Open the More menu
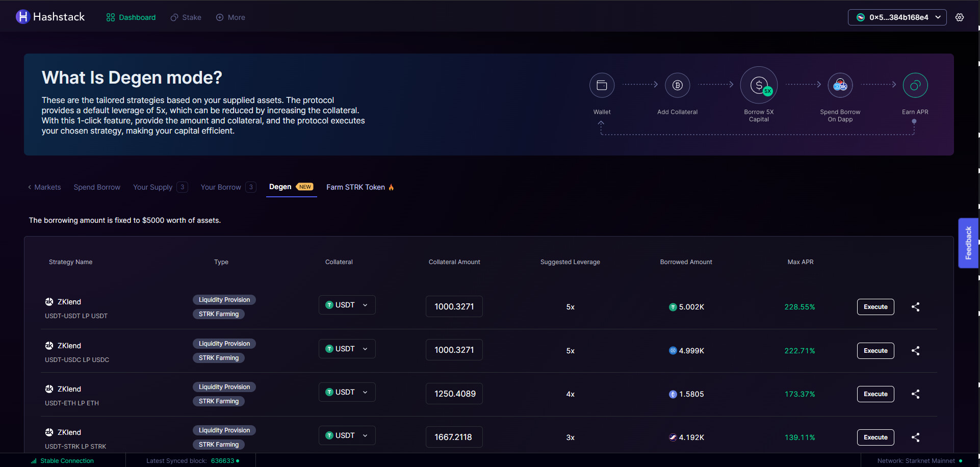This screenshot has height=467, width=980. pyautogui.click(x=230, y=17)
